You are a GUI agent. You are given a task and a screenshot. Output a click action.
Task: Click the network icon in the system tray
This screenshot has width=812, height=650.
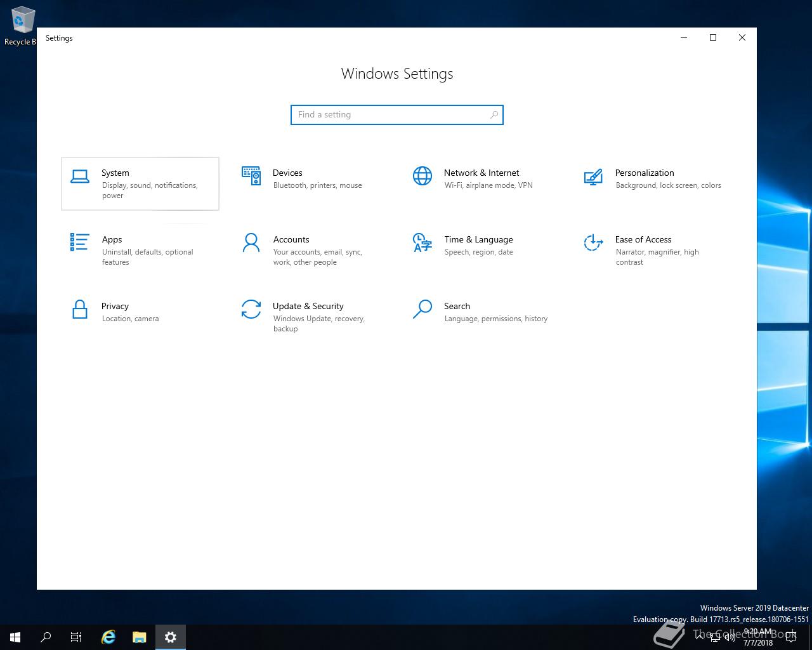(x=715, y=637)
